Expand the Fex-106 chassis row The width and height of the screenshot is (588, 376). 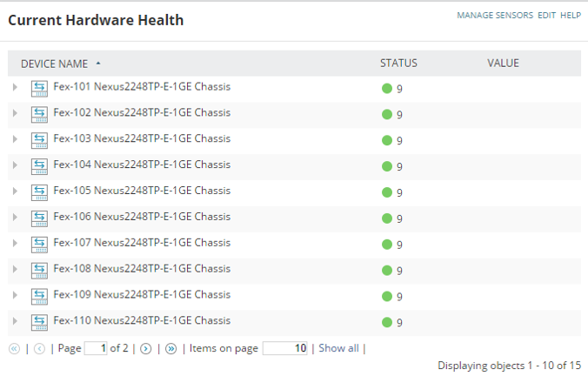coord(15,217)
